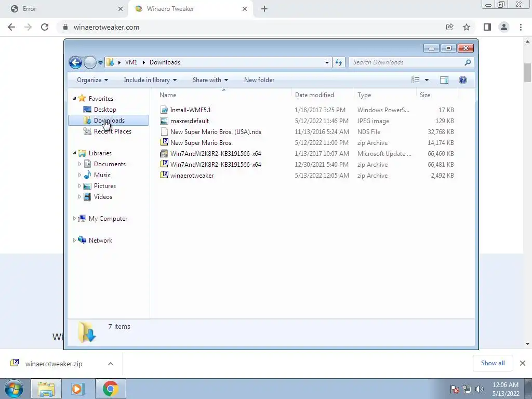Click the refresh button beside address bar
532x399 pixels.
click(339, 62)
